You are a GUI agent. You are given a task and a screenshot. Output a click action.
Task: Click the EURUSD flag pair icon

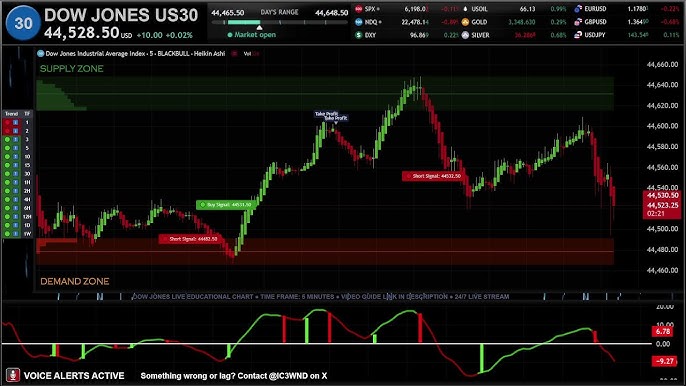tap(578, 9)
